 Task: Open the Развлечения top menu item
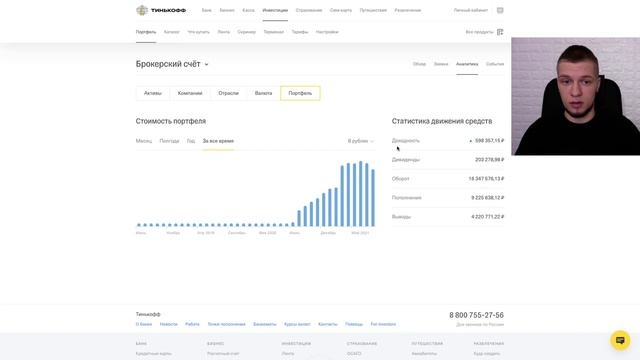tap(408, 10)
